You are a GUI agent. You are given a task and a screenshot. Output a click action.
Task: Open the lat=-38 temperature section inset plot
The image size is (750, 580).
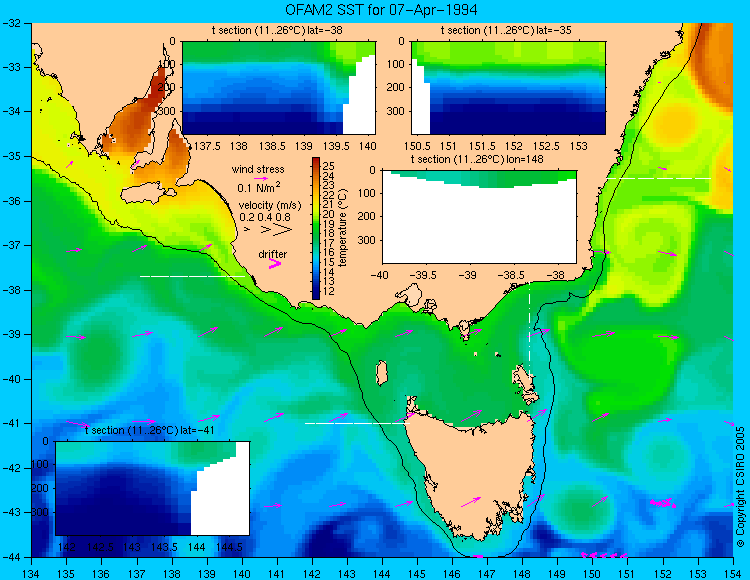click(x=279, y=88)
